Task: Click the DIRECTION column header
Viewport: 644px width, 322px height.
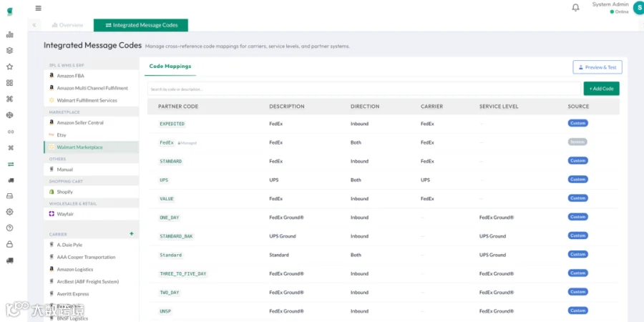Action: [365, 107]
